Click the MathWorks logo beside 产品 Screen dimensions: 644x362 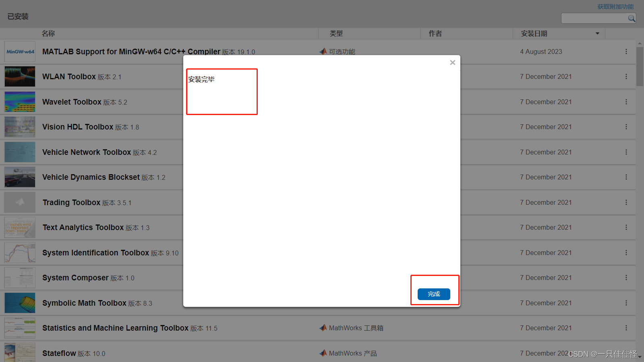tap(323, 353)
